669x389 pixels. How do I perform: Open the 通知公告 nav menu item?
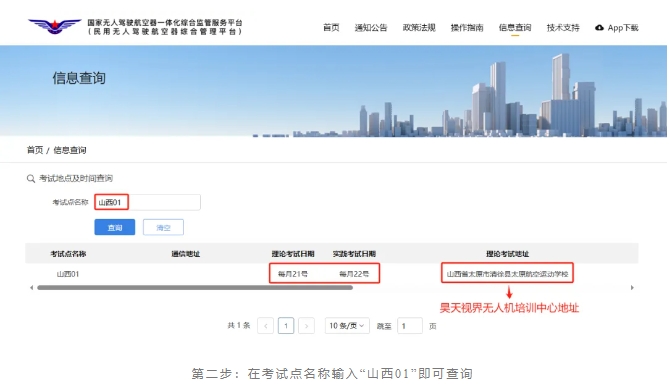[371, 28]
